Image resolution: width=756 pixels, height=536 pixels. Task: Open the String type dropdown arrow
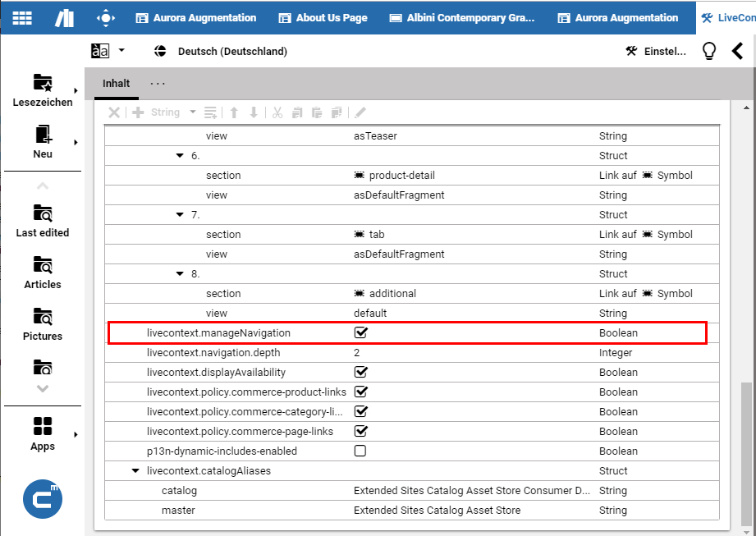tap(193, 112)
